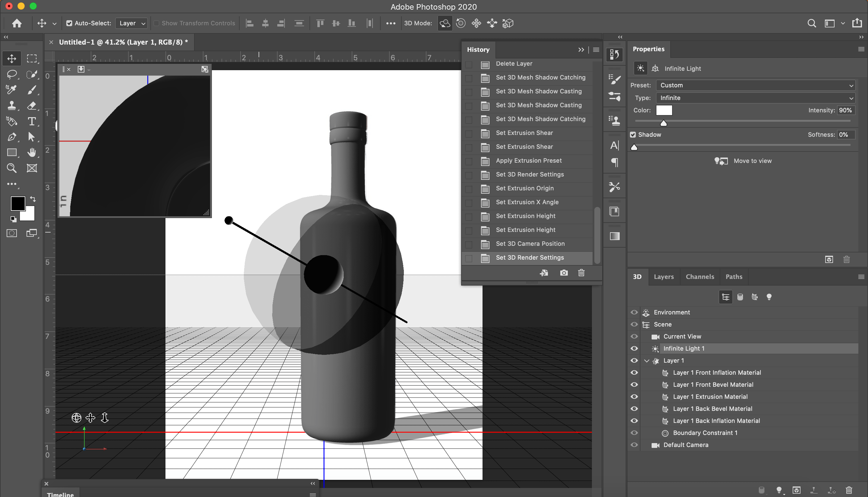This screenshot has height=497, width=868.
Task: Select the Lasso tool
Action: click(x=12, y=74)
